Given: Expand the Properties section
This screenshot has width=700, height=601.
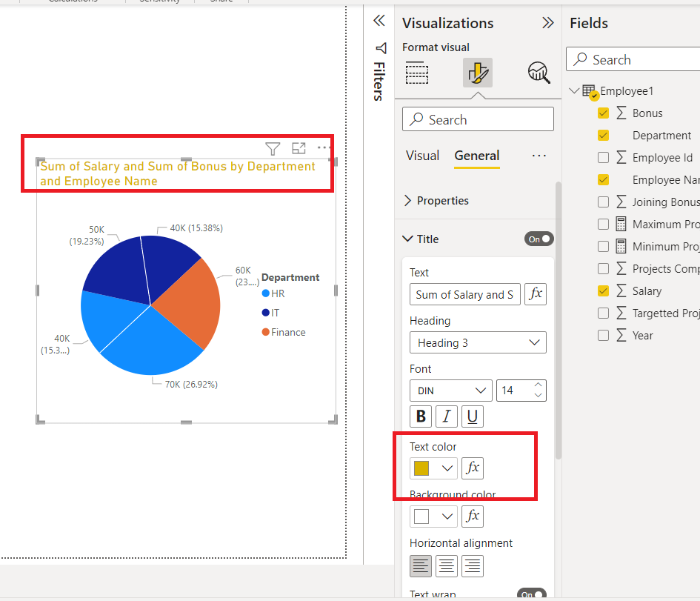Looking at the screenshot, I should [x=407, y=201].
